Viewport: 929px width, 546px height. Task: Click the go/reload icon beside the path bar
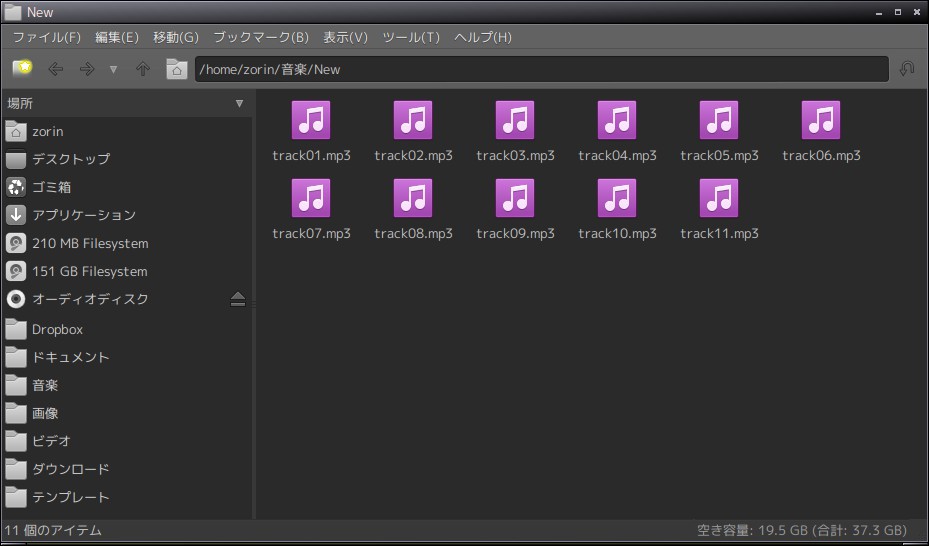point(906,69)
